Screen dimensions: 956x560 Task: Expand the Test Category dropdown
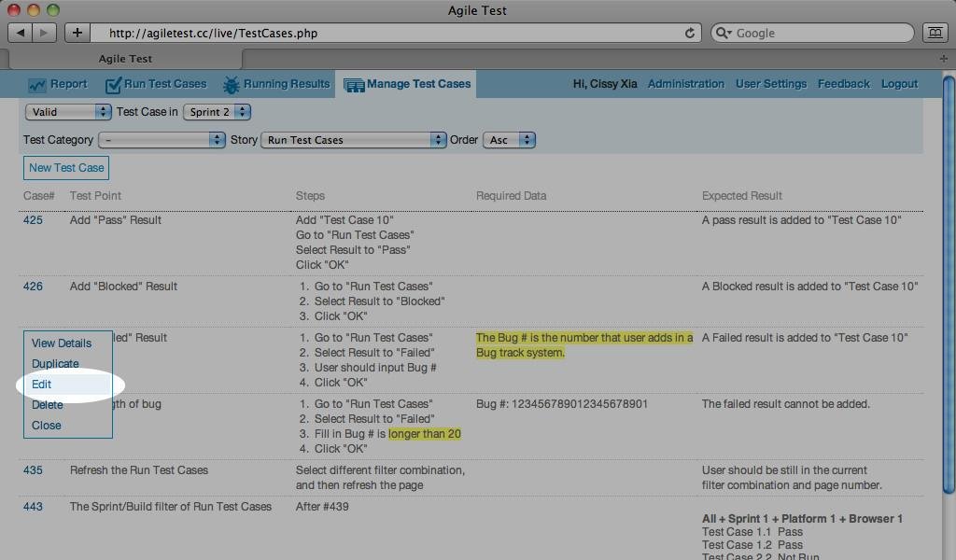tap(161, 139)
